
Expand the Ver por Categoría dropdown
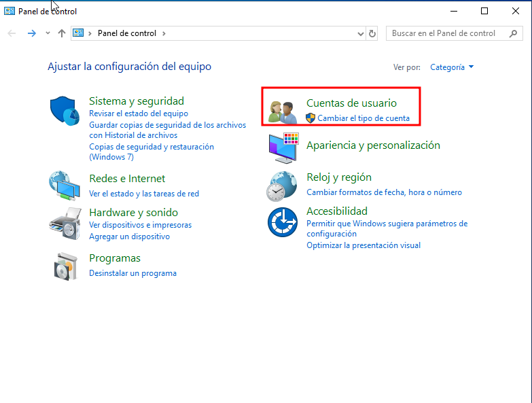(x=452, y=67)
